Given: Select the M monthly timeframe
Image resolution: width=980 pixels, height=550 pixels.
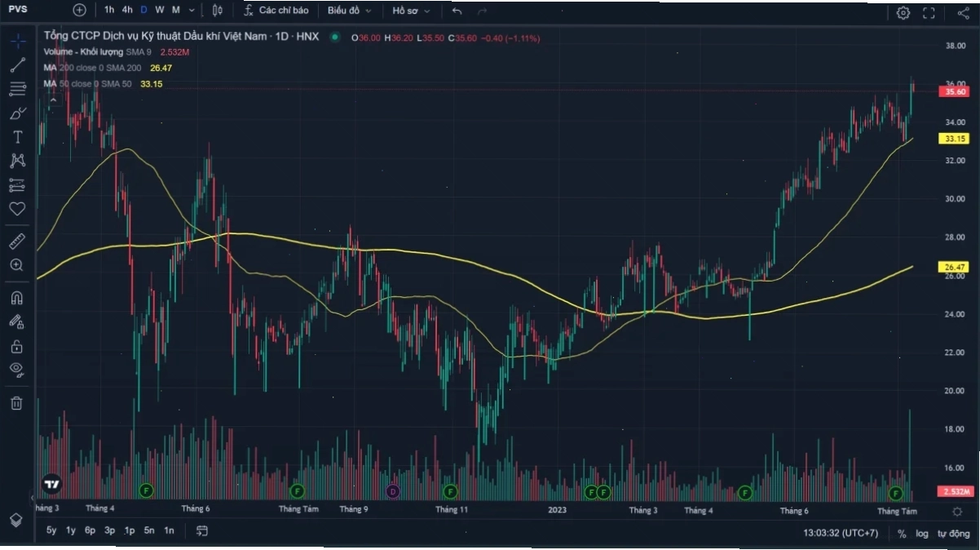Looking at the screenshot, I should [176, 11].
